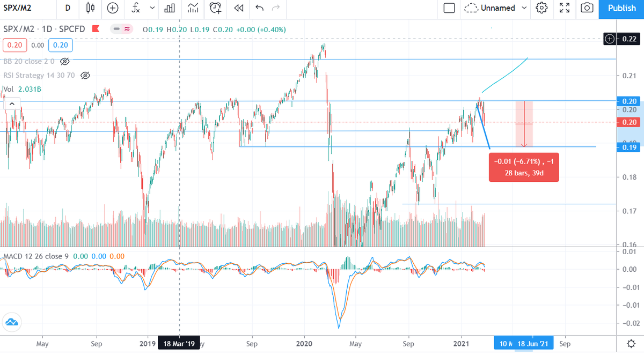
Task: Click the O0.19 open value
Action: click(152, 28)
